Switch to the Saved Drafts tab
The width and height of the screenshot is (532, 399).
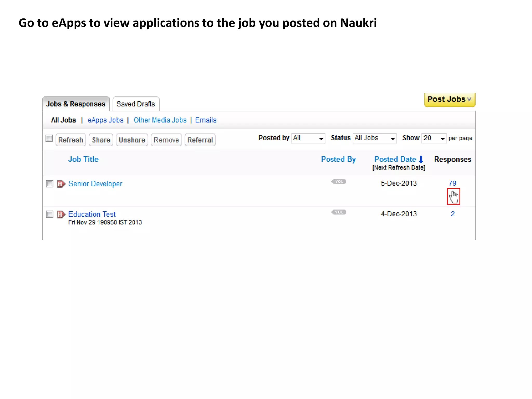[x=136, y=104]
